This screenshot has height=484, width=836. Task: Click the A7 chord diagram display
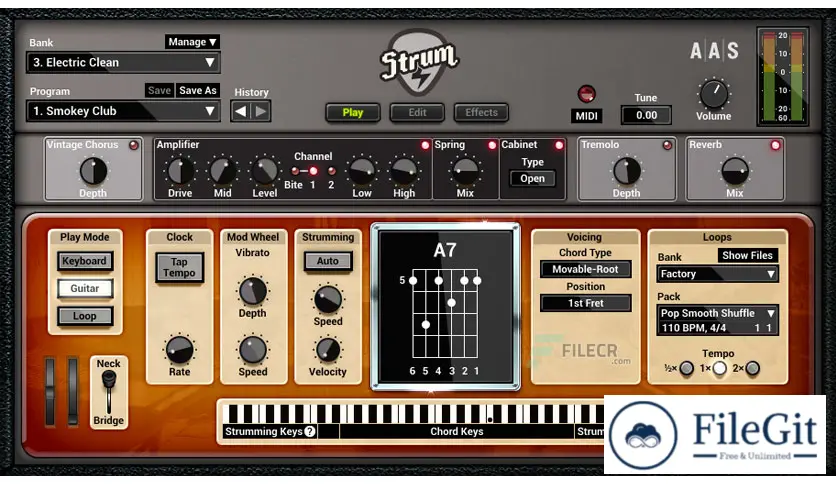tap(445, 307)
